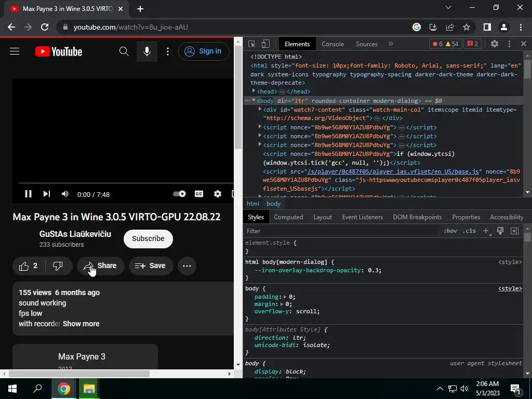This screenshot has height=399, width=532.
Task: Close the DevTools panel
Action: click(x=524, y=44)
